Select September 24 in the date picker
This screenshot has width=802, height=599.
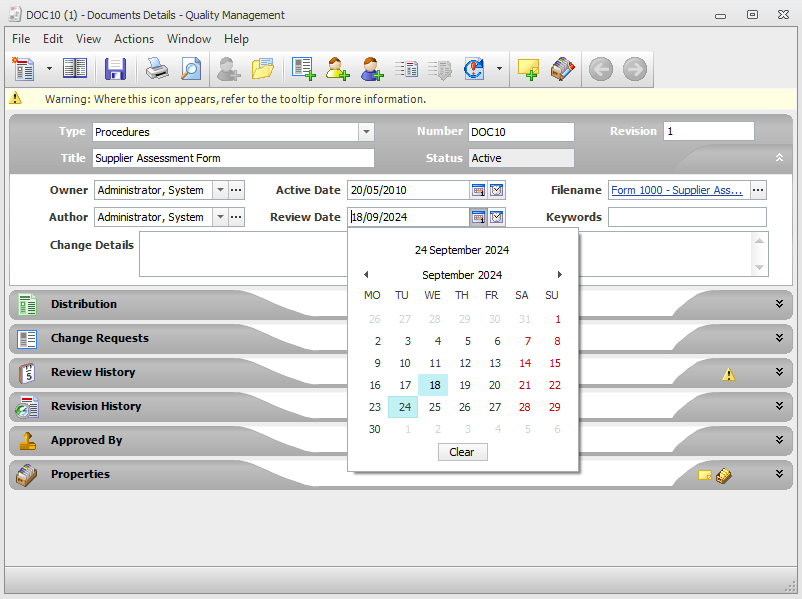click(x=402, y=407)
